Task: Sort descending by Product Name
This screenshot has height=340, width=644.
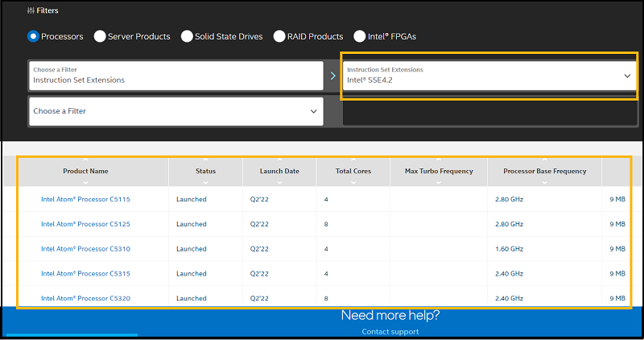Action: pyautogui.click(x=85, y=182)
